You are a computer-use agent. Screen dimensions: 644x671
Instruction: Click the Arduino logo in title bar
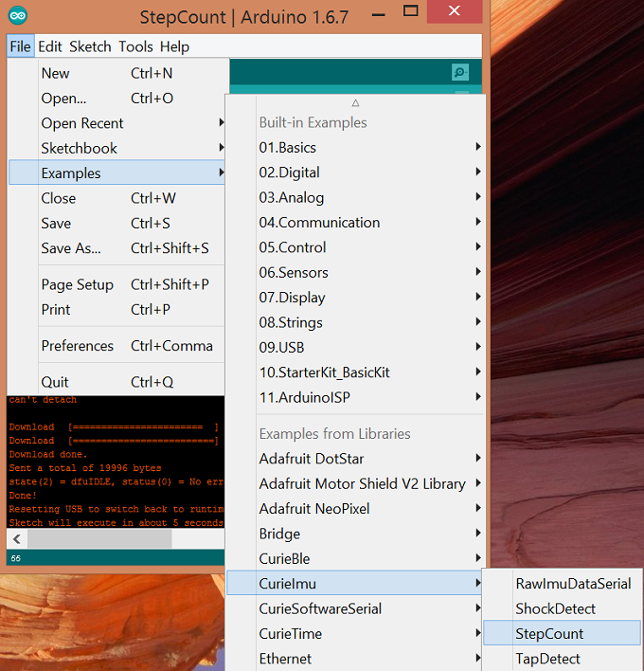coord(18,16)
